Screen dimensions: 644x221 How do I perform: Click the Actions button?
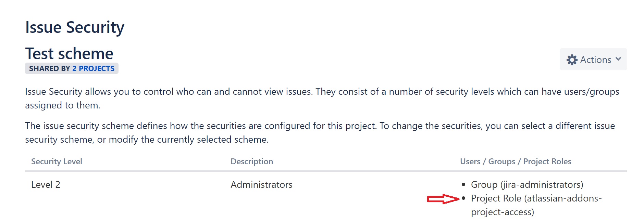tap(593, 59)
